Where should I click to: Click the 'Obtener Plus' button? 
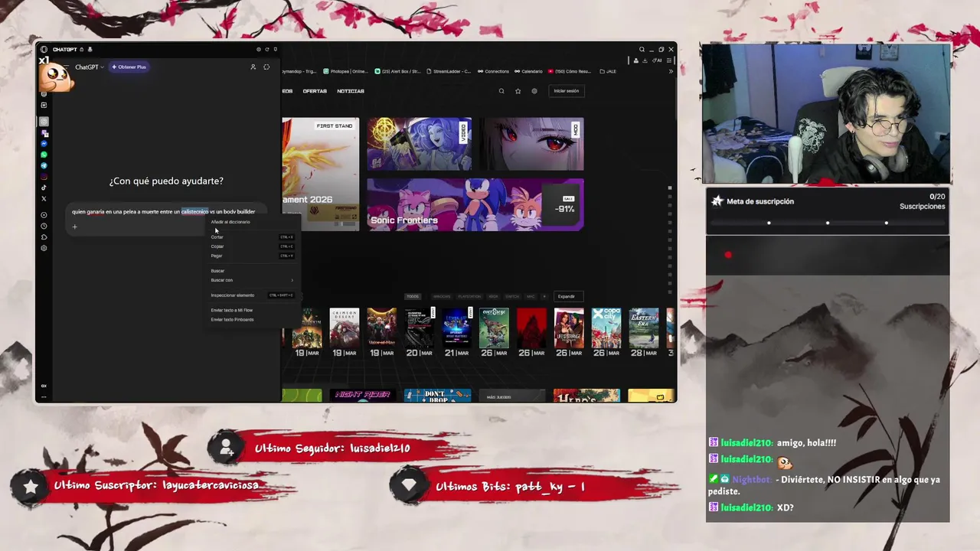129,67
